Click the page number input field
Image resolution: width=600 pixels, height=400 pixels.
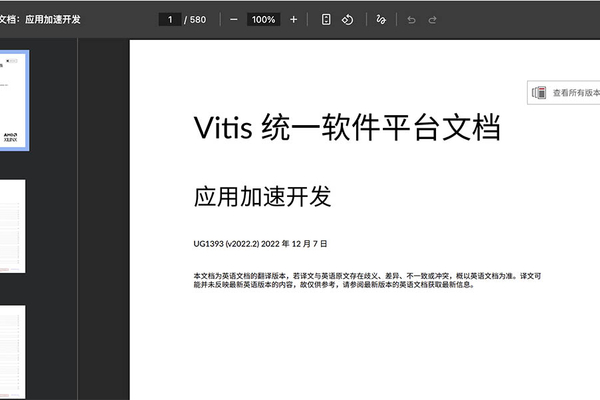pyautogui.click(x=170, y=19)
